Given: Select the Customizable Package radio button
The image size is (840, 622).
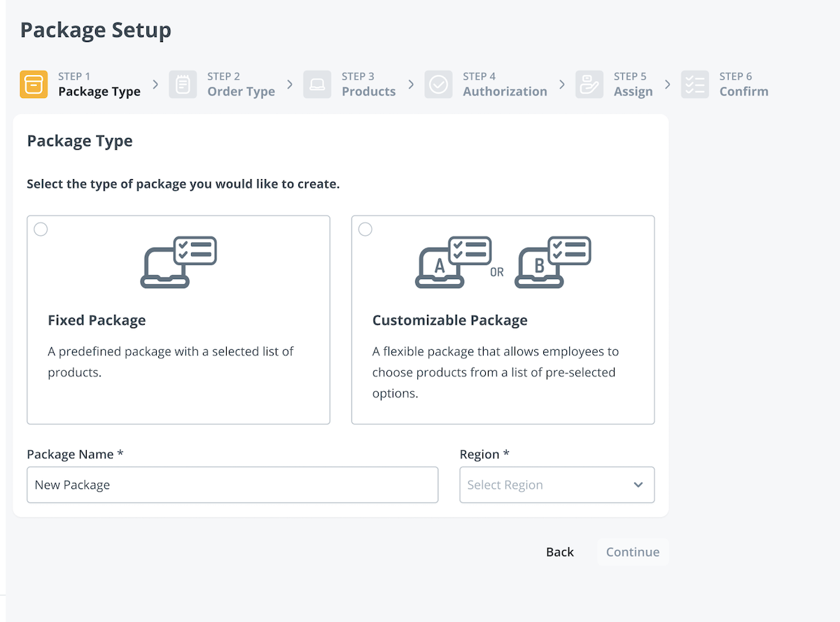Looking at the screenshot, I should (x=365, y=229).
